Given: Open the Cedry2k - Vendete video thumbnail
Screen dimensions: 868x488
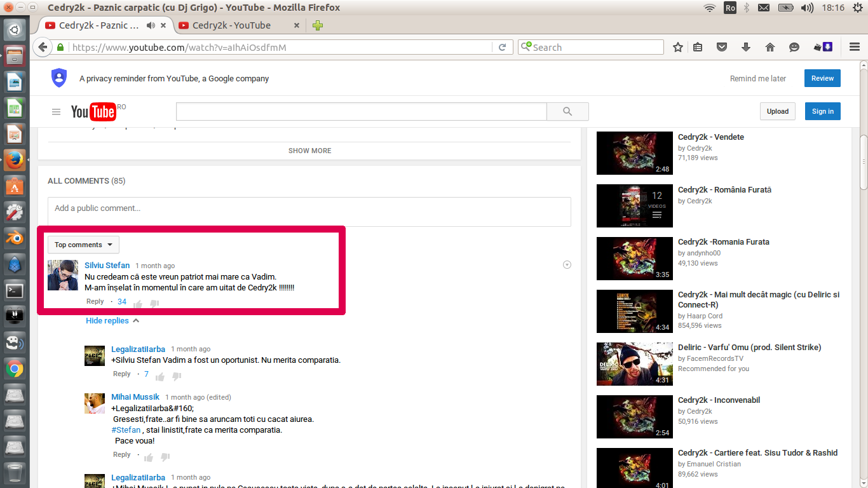Looking at the screenshot, I should 634,153.
